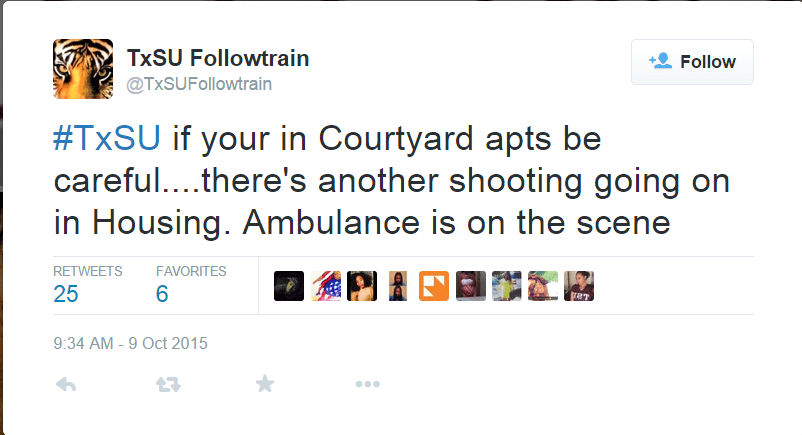The height and width of the screenshot is (435, 802).
Task: Select the American flag avatar thumbnail
Action: 326,286
